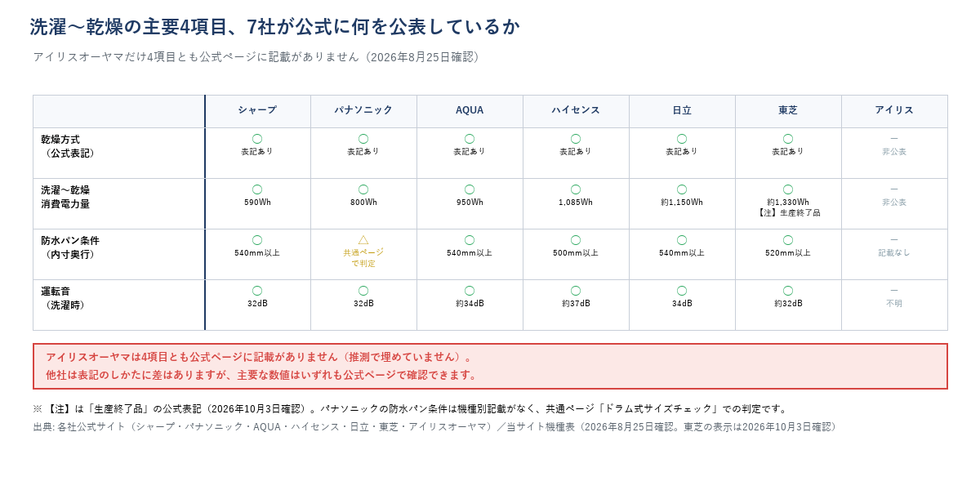Click the title '洗濯〜乾燥の主要4項目、7社が公式に何を公表しているか'
The image size is (980, 490).
(274, 27)
